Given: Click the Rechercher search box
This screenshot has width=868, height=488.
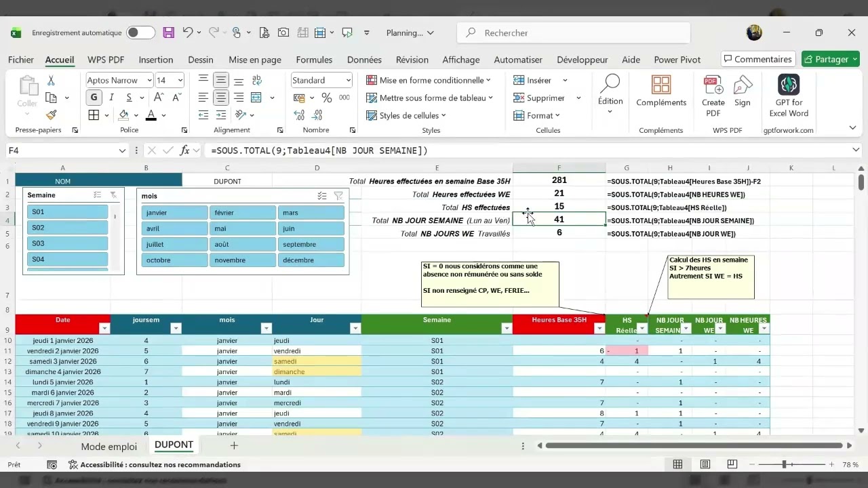Looking at the screenshot, I should point(574,33).
